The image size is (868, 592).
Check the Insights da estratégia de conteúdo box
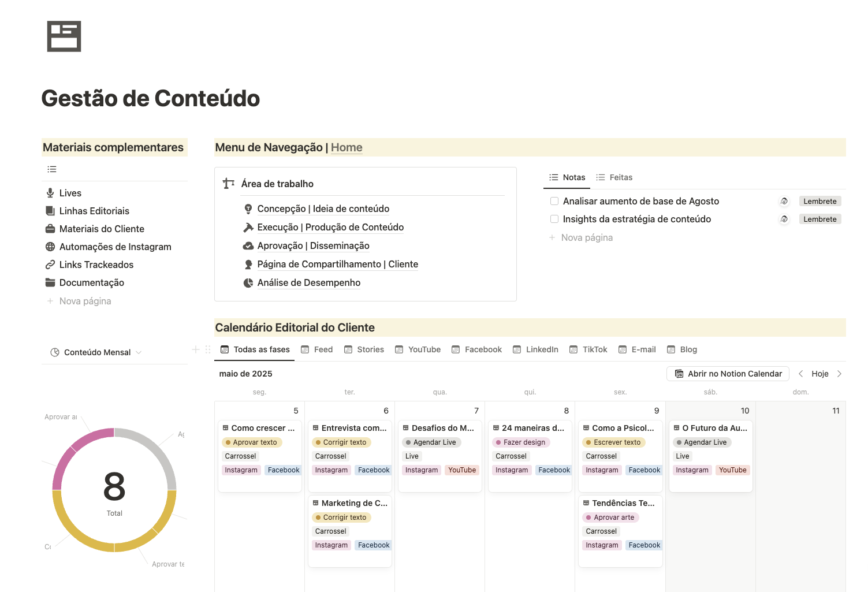point(554,219)
